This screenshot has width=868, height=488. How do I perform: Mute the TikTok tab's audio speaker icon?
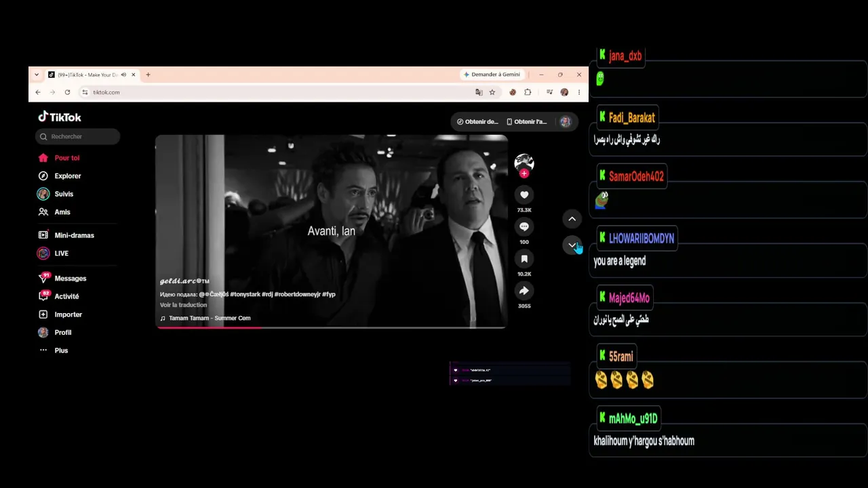click(123, 75)
